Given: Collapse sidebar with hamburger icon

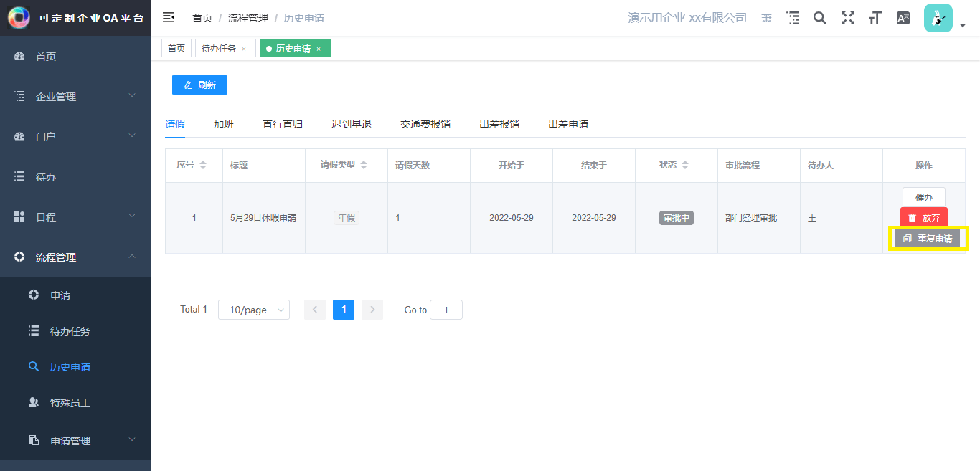Looking at the screenshot, I should coord(169,17).
